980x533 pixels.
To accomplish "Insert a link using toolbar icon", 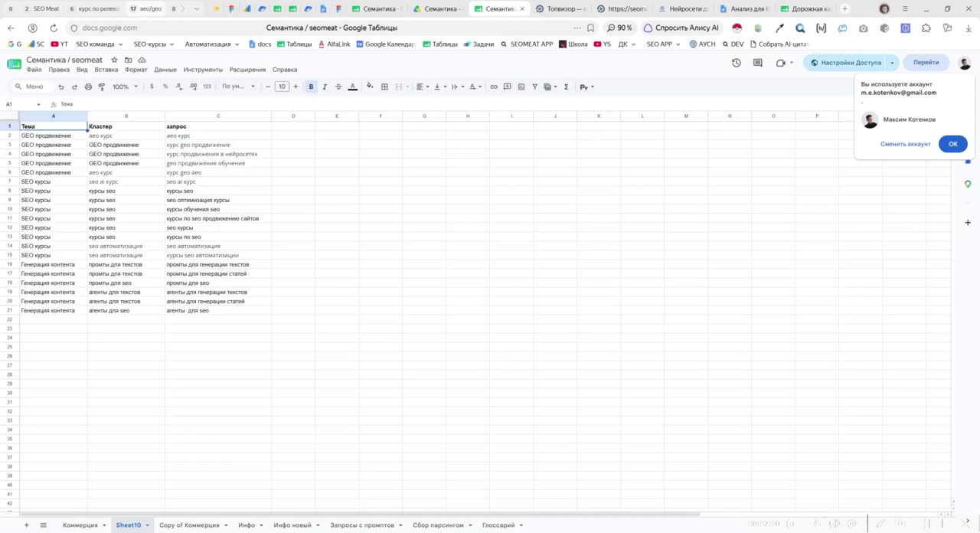I will (494, 87).
